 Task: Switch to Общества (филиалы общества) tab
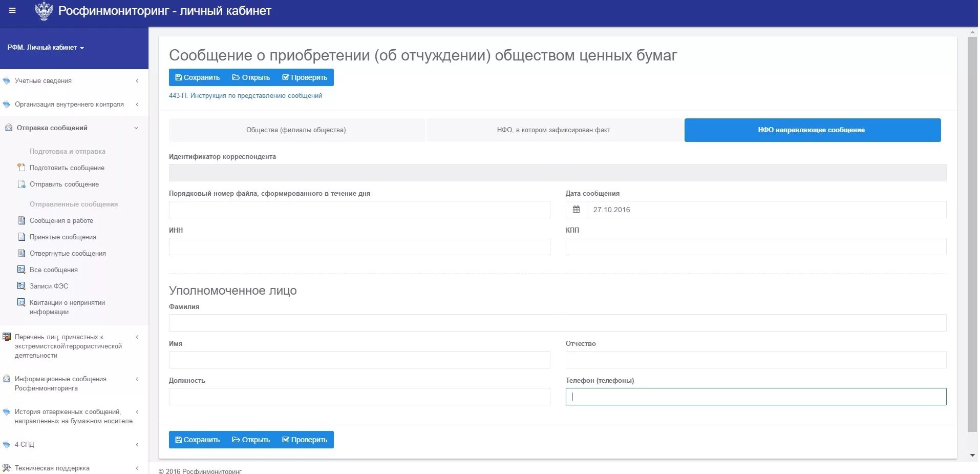click(296, 130)
